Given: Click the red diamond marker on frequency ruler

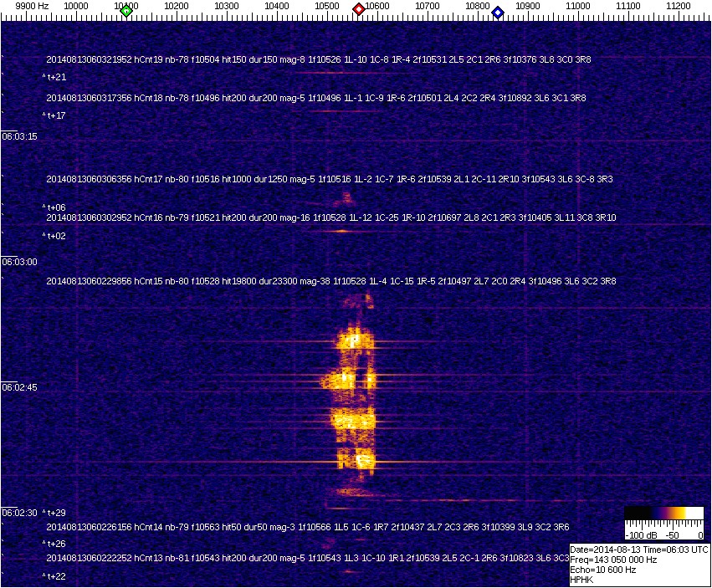Looking at the screenshot, I should point(359,9).
